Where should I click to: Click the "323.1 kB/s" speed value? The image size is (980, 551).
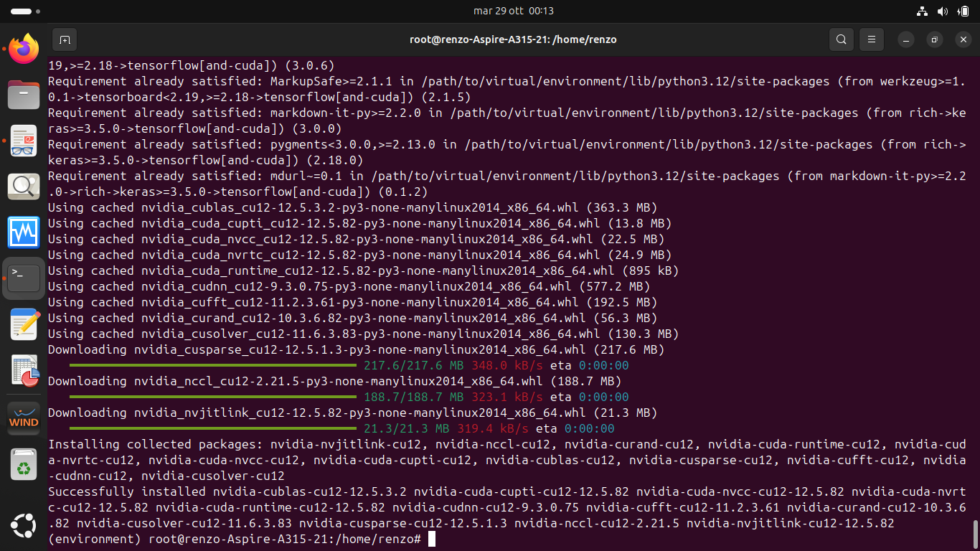507,397
